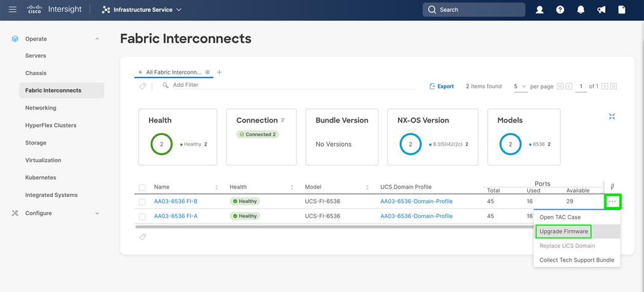The height and width of the screenshot is (292, 644).
Task: Open the AA03-6536 FI-A link
Action: (176, 216)
